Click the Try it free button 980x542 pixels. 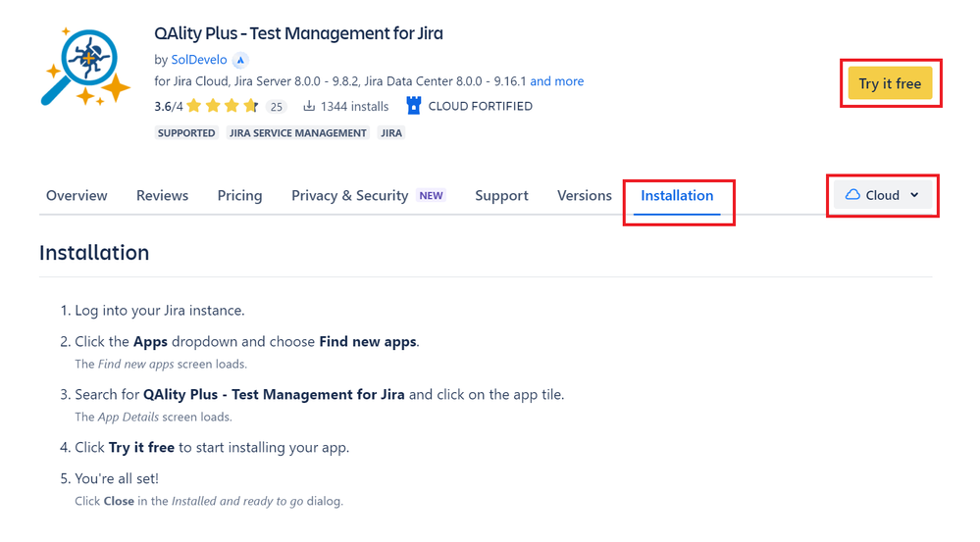click(x=890, y=83)
